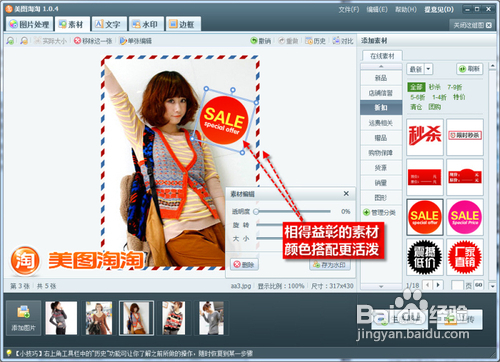Open the 边框 tab
The image size is (500, 362).
point(183,24)
